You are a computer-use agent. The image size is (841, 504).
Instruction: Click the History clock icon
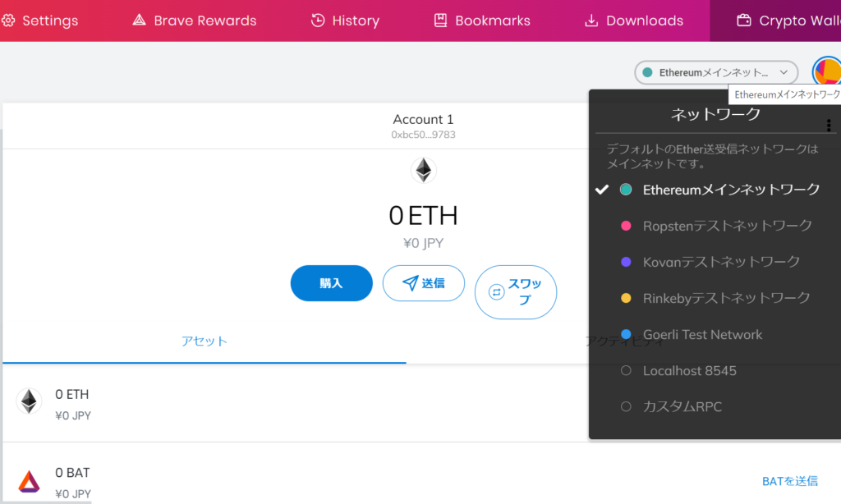click(x=318, y=21)
